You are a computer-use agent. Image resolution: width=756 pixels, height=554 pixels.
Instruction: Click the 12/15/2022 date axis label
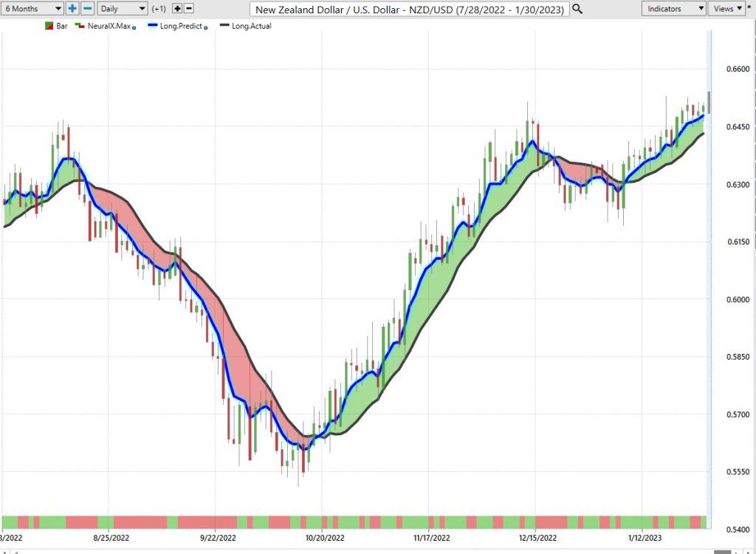(x=537, y=538)
